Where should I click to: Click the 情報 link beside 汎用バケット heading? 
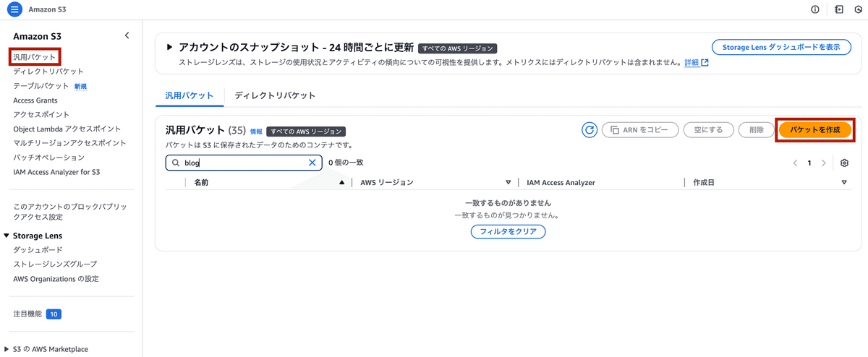pos(257,132)
